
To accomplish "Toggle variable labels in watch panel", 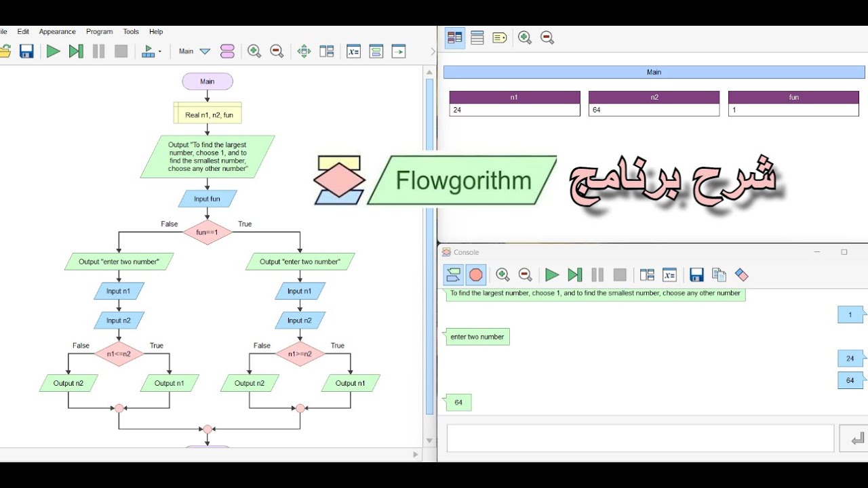I will click(500, 38).
